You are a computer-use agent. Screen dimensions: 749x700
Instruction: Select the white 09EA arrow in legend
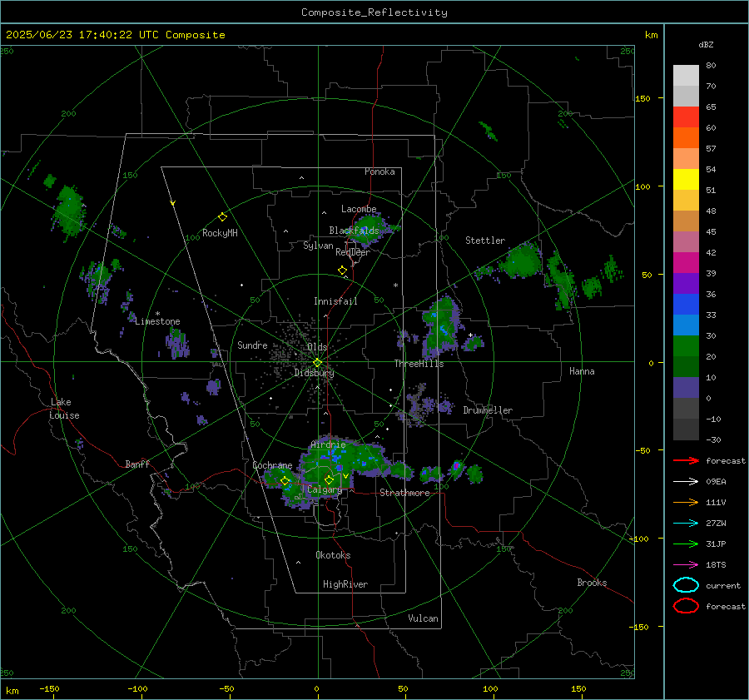click(x=686, y=482)
